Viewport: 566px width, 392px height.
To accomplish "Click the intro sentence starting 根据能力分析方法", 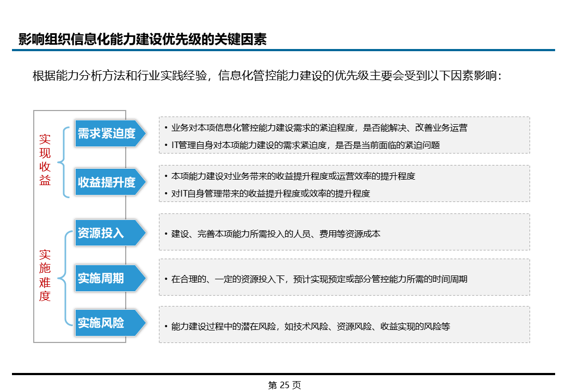I will 267,76.
